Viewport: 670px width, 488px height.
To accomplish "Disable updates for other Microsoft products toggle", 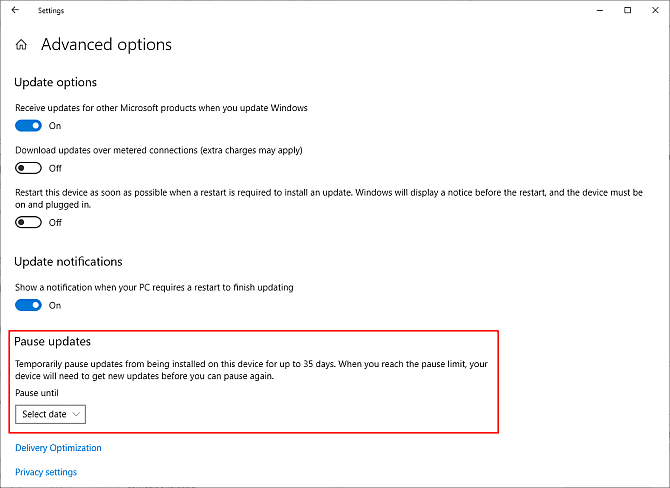I will [28, 126].
